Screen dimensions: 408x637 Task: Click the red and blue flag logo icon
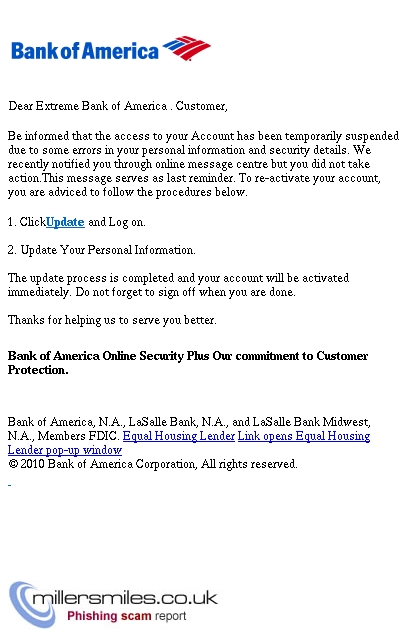[x=187, y=48]
